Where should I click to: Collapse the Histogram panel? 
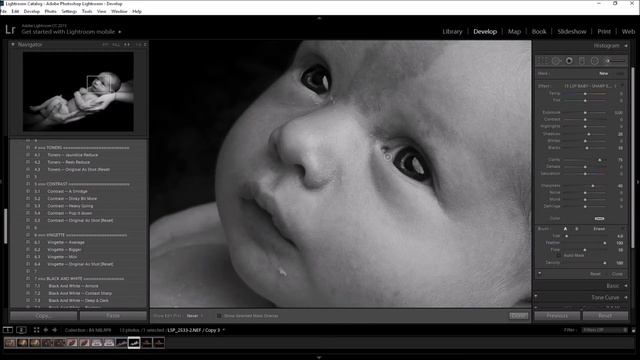626,46
